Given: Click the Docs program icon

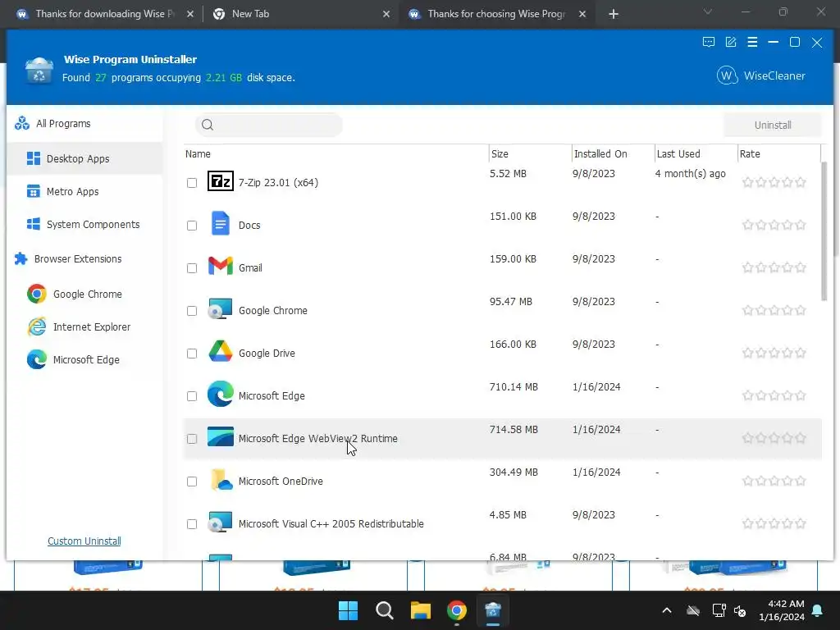Looking at the screenshot, I should [x=220, y=224].
